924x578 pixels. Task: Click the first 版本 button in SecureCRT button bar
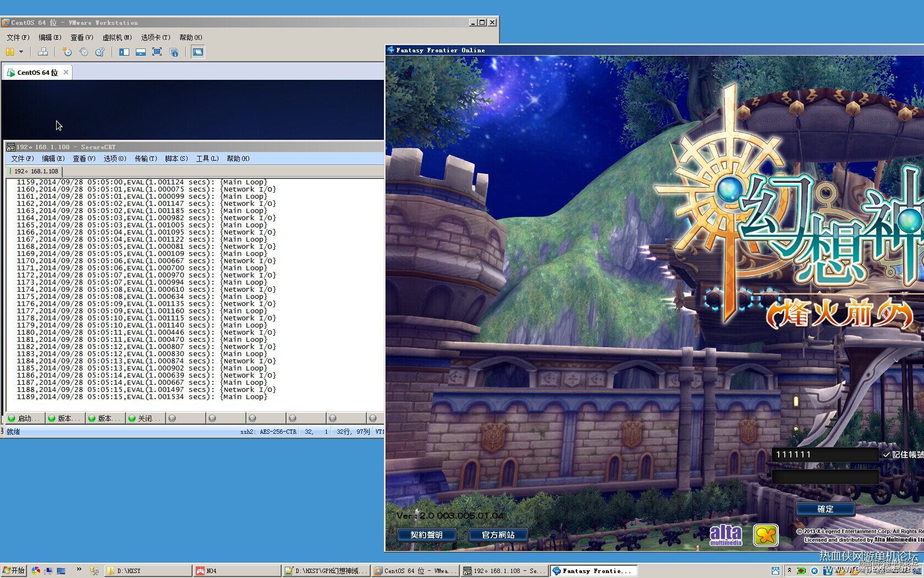pos(65,418)
